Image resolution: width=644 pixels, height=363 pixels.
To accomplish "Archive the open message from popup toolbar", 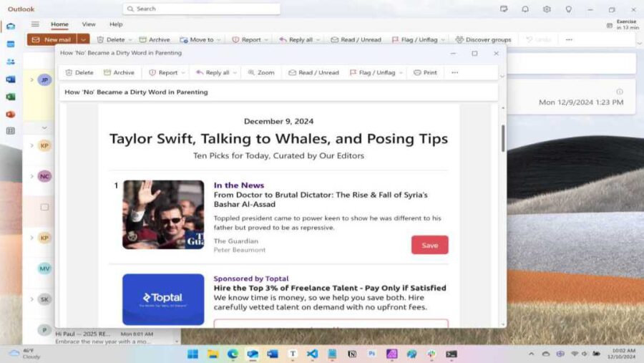I will click(119, 72).
